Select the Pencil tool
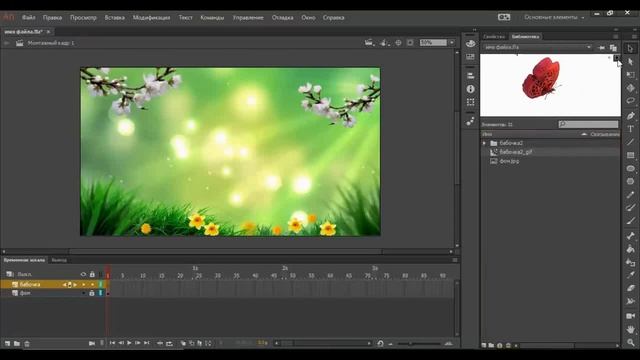Viewport: 640px width, 360px height. click(x=631, y=195)
